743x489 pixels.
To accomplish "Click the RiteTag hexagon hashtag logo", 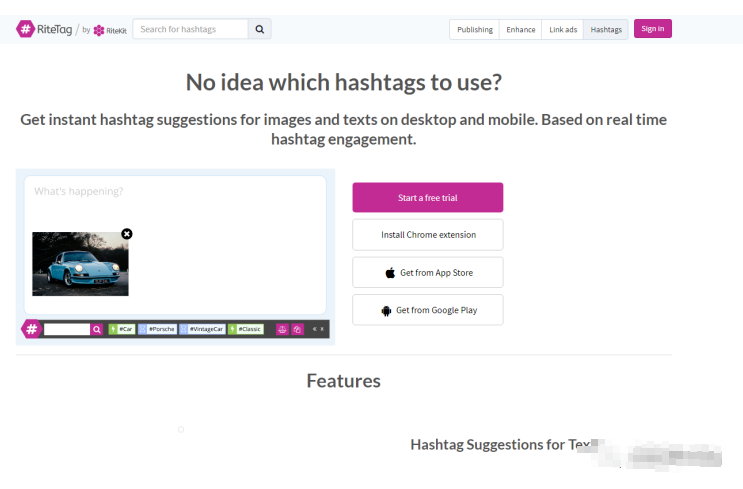I will click(x=25, y=29).
